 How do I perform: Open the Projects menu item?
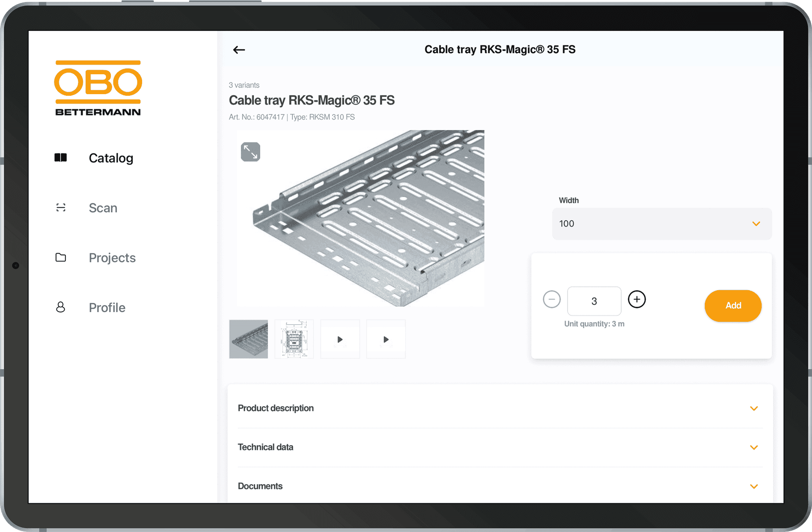coord(112,258)
